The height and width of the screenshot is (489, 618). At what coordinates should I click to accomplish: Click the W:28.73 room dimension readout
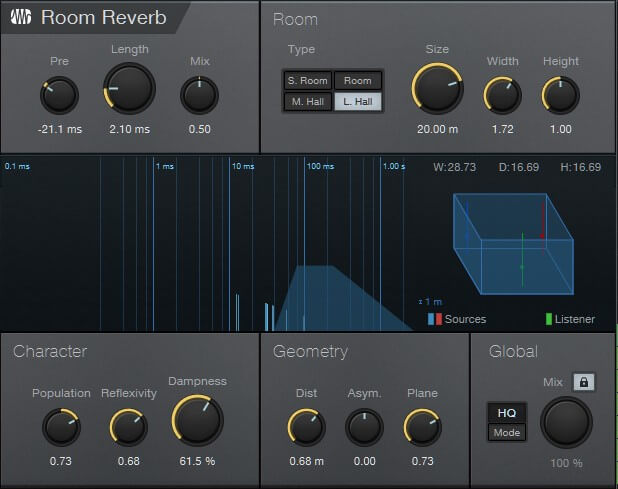[454, 167]
